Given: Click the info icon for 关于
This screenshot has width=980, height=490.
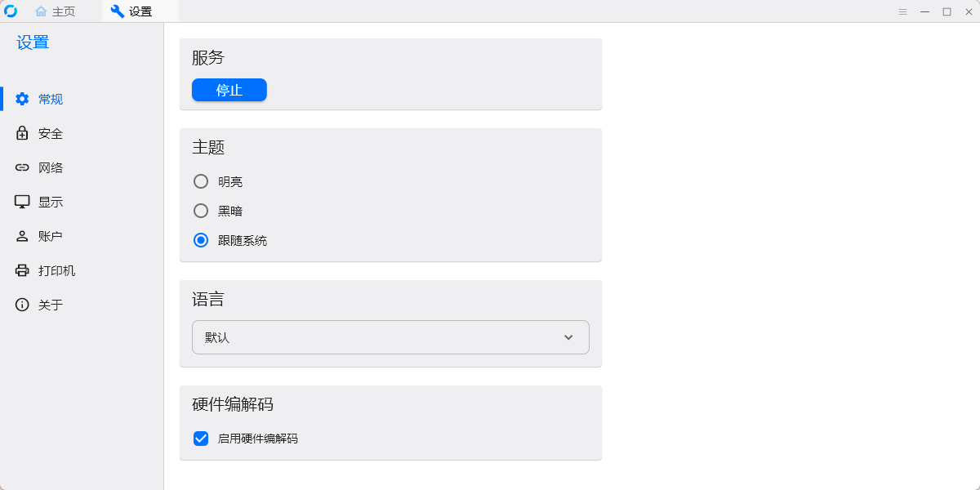Looking at the screenshot, I should pyautogui.click(x=22, y=305).
